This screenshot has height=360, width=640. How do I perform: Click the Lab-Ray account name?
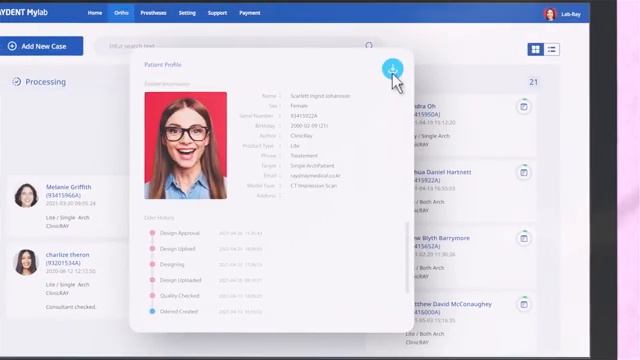pos(571,14)
